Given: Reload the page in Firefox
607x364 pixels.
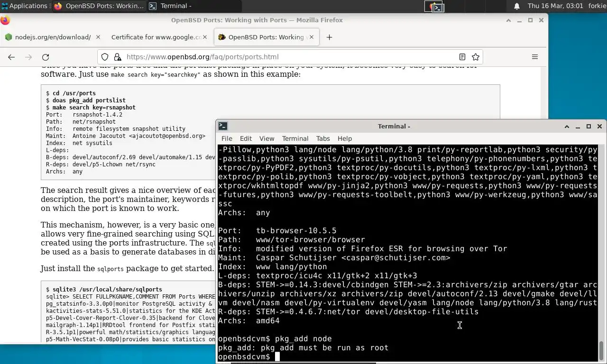Looking at the screenshot, I should [x=46, y=57].
